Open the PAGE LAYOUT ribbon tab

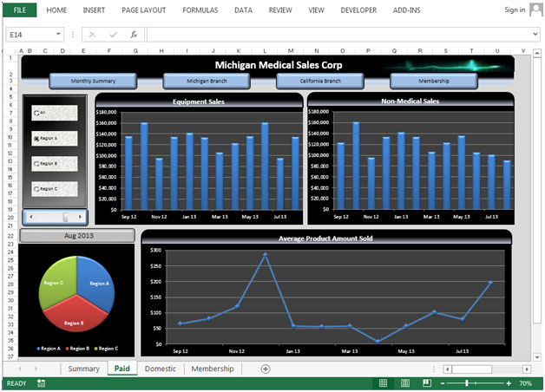[143, 10]
